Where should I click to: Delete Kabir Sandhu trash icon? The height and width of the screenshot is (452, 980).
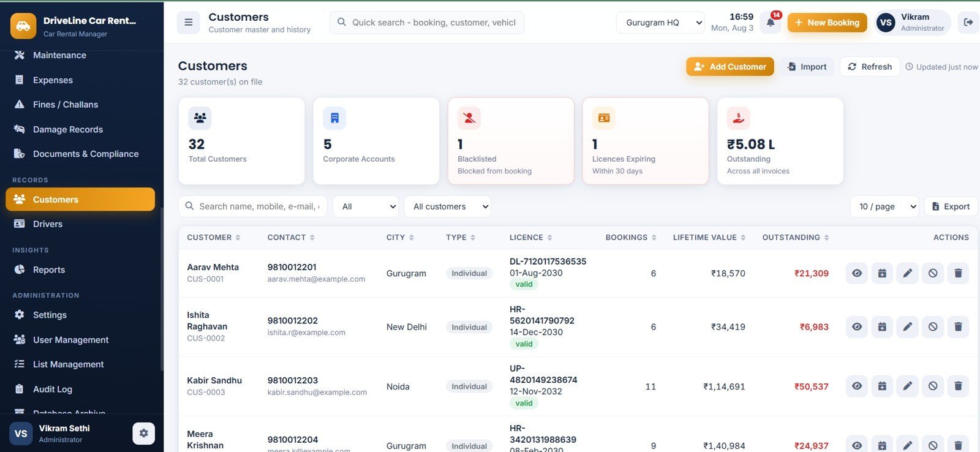click(958, 386)
